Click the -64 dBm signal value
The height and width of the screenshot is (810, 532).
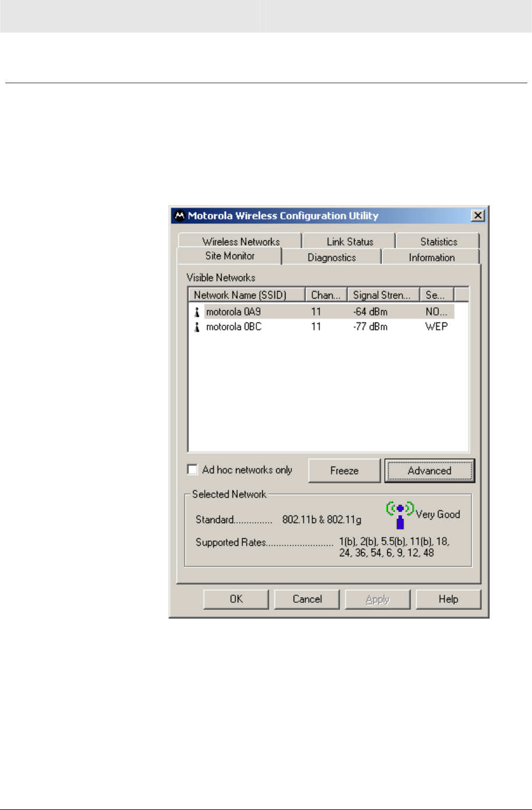[370, 312]
